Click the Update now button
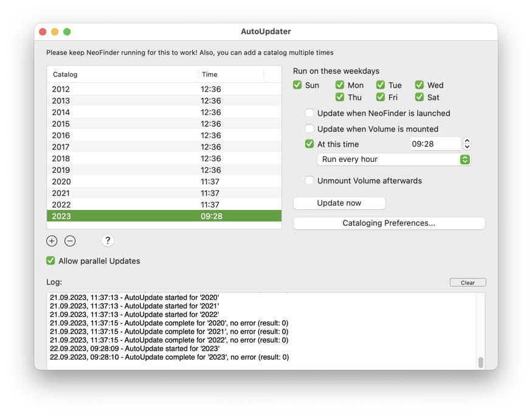The width and height of the screenshot is (532, 415). 339,203
